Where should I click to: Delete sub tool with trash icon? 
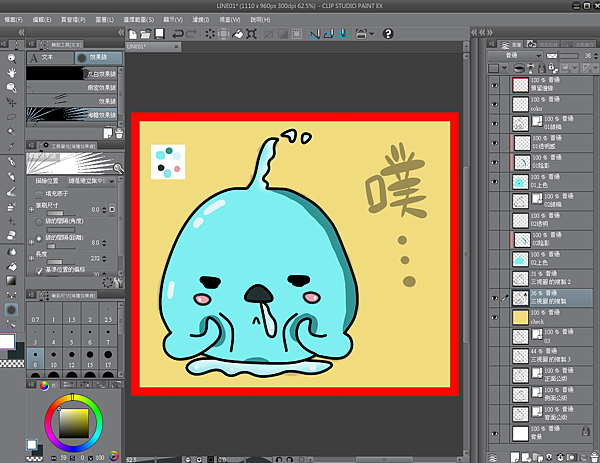pyautogui.click(x=119, y=131)
